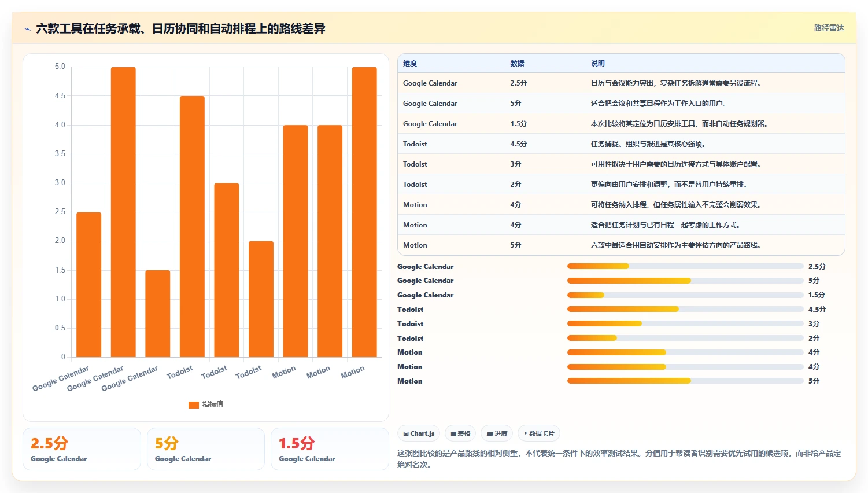Click the 5.0 y-axis tick label
This screenshot has height=493, width=868.
click(60, 67)
